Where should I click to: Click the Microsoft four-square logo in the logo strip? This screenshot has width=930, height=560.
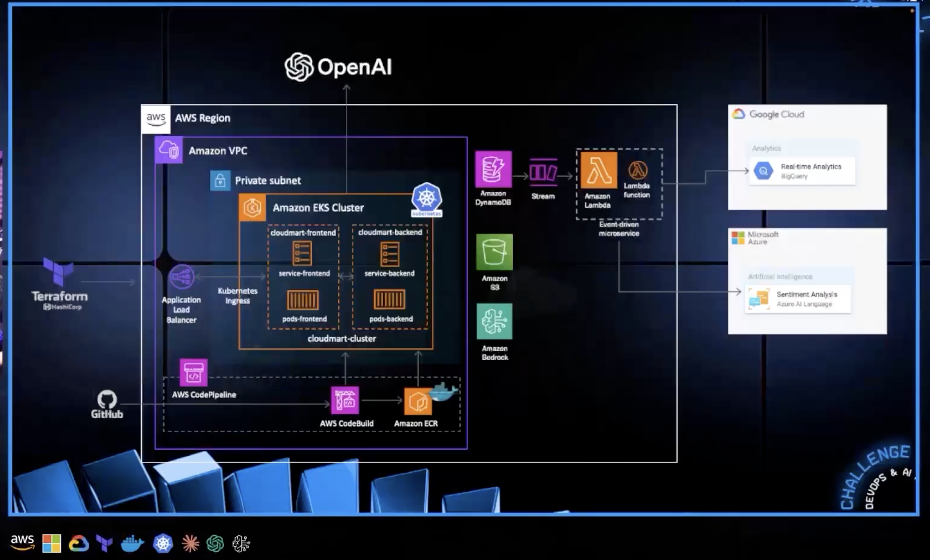[x=52, y=543]
